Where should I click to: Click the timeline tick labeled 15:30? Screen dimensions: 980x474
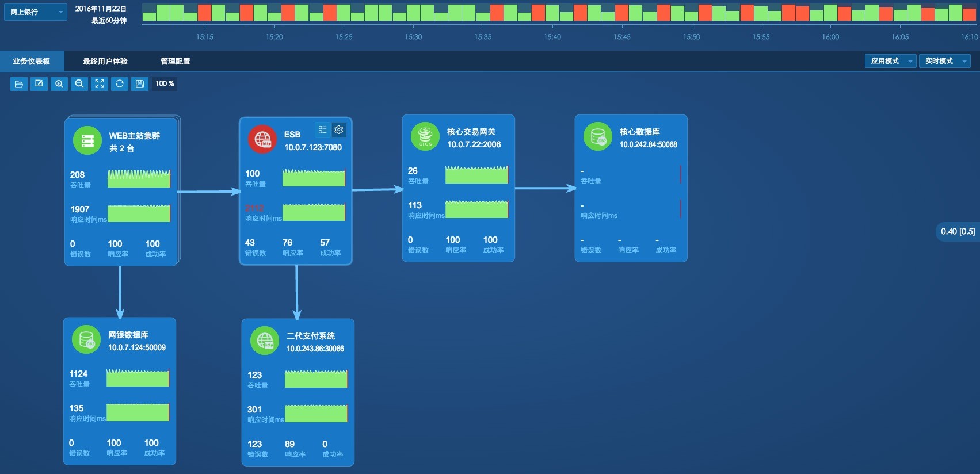[413, 37]
